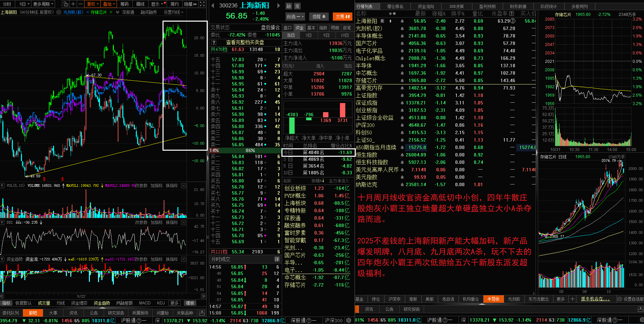Jump chart to earliest with left double-arrow
Image resolution: width=644 pixels, height=324 pixels.
[2, 296]
